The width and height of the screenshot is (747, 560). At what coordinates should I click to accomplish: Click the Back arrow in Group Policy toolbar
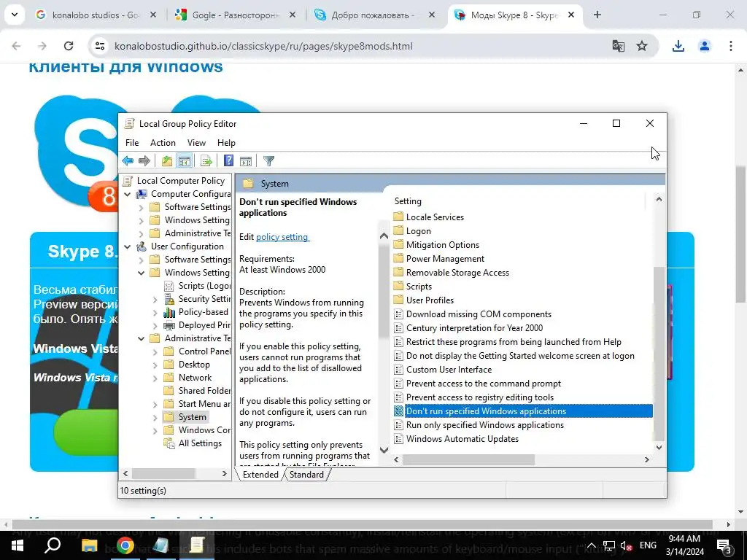[x=128, y=161]
